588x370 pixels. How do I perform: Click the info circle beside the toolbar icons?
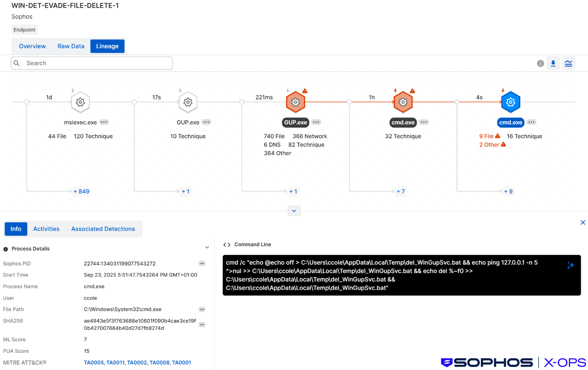(540, 63)
